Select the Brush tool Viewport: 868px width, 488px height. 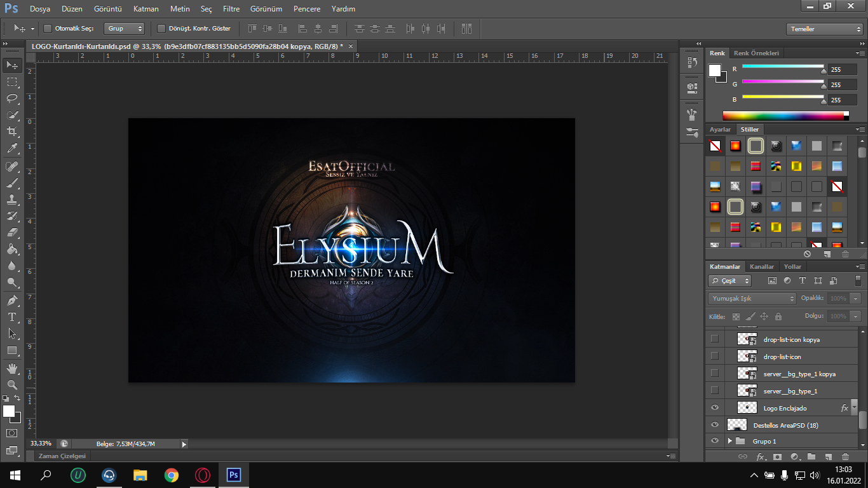pyautogui.click(x=12, y=183)
